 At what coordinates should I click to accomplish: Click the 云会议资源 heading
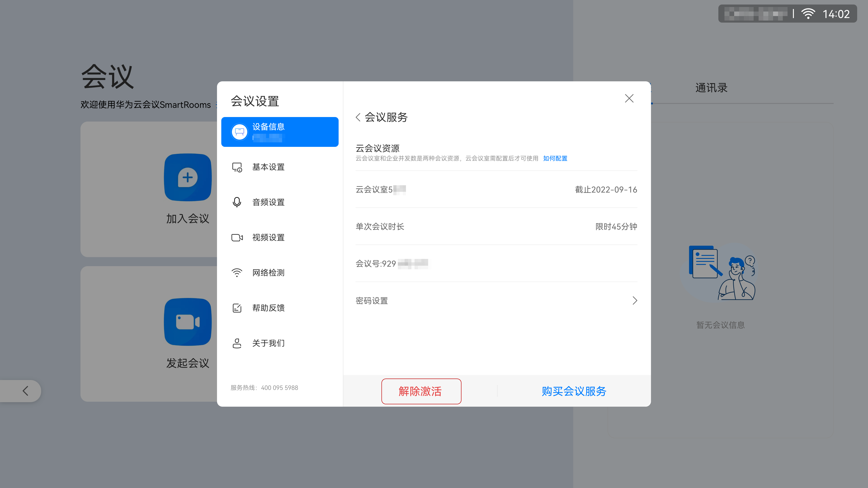coord(377,148)
